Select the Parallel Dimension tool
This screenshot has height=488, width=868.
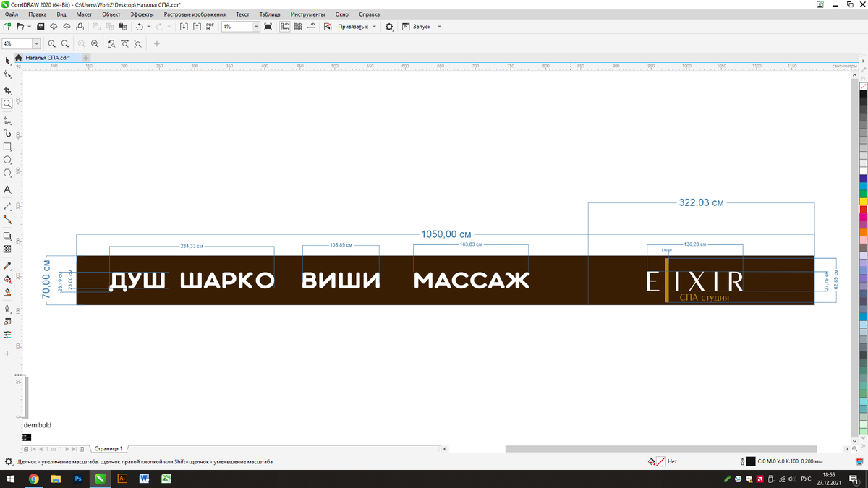(7, 206)
